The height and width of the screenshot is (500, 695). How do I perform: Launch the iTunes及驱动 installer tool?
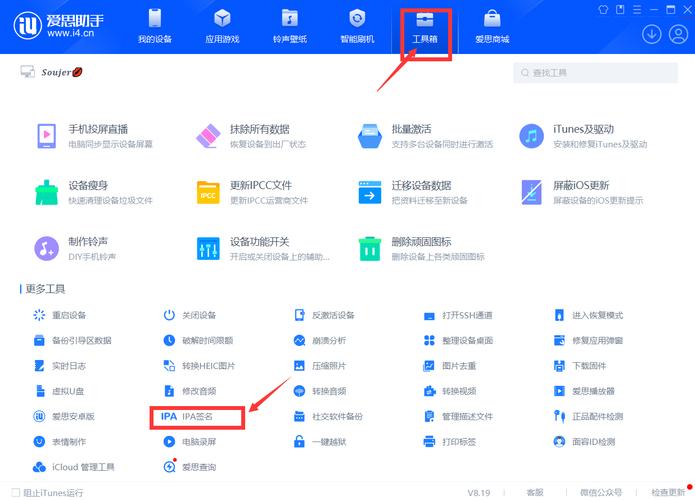coord(533,136)
